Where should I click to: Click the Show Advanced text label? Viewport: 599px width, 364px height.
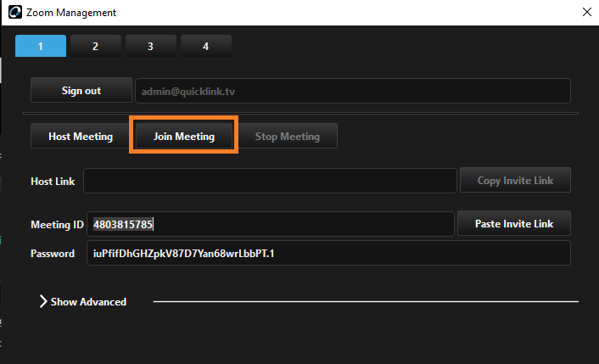[x=88, y=302]
